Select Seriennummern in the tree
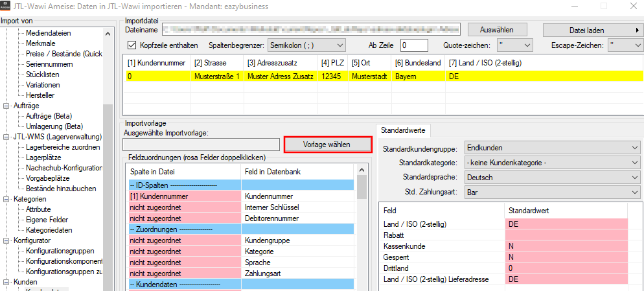Screen dimensions: 644x291 [x=49, y=64]
